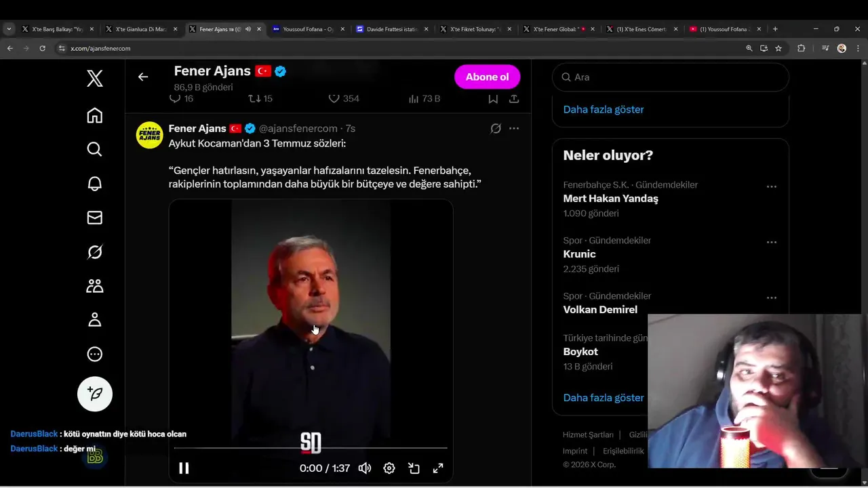
Task: Open Grok icon in left sidebar
Action: tap(95, 252)
